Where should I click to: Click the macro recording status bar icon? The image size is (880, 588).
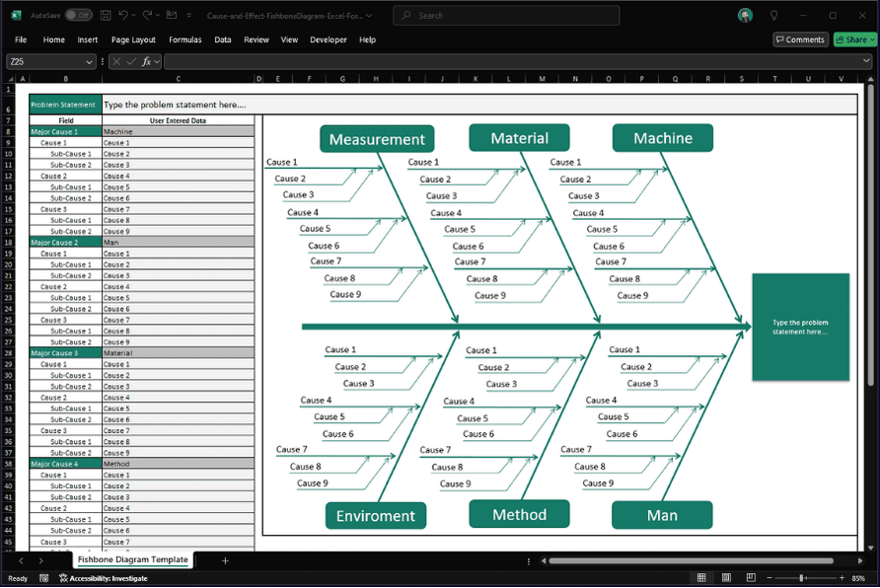[x=44, y=578]
